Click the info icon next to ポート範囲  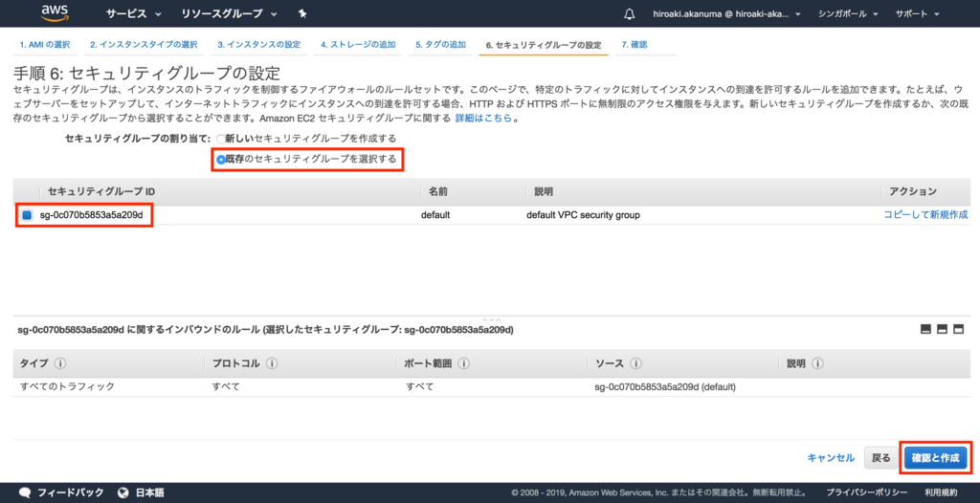[464, 363]
